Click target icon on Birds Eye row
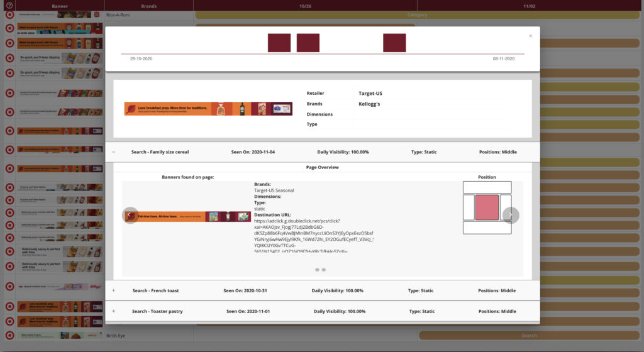 pos(10,335)
